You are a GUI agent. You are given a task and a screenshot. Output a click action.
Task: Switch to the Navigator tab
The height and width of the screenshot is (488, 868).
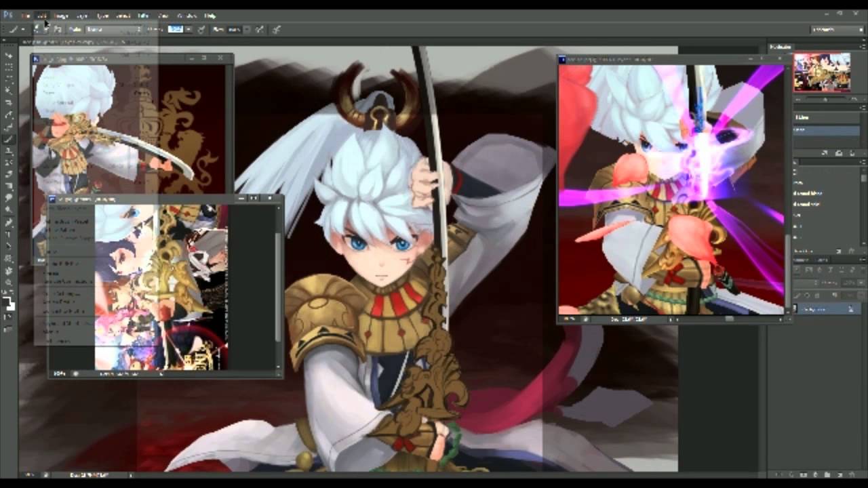pyautogui.click(x=781, y=47)
